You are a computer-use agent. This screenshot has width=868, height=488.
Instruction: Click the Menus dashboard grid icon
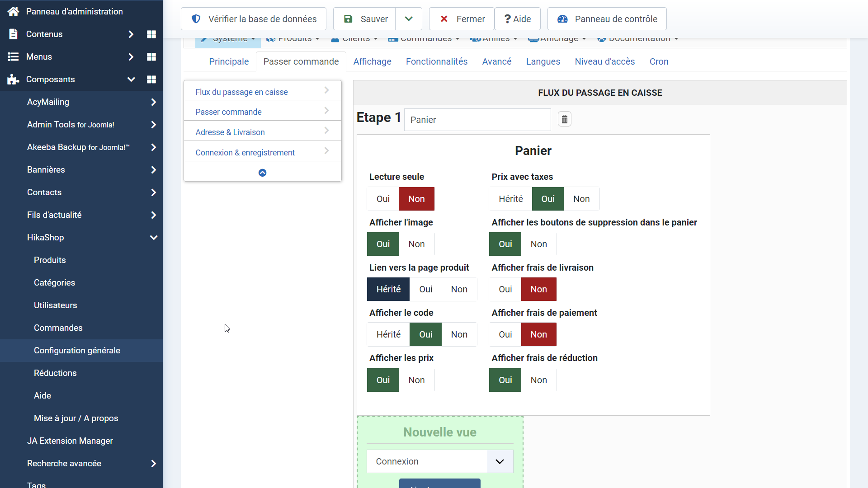[151, 57]
